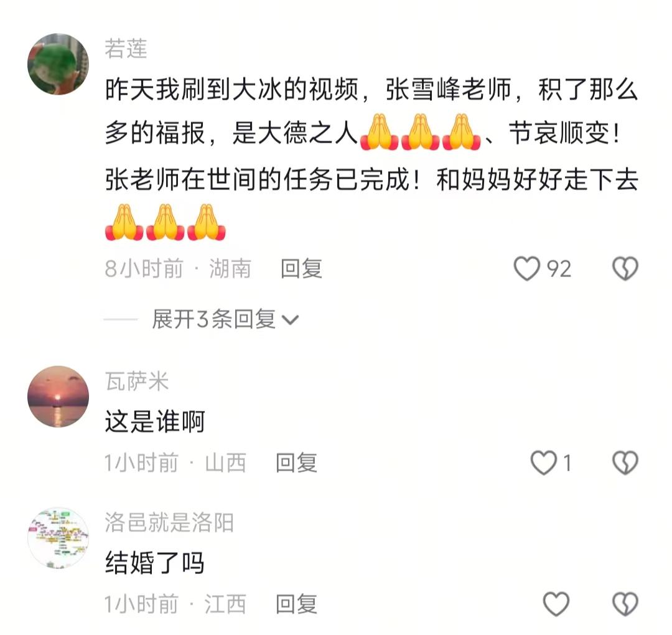Open the username 瓦萨米
Image resolution: width=672 pixels, height=635 pixels.
[x=137, y=381]
